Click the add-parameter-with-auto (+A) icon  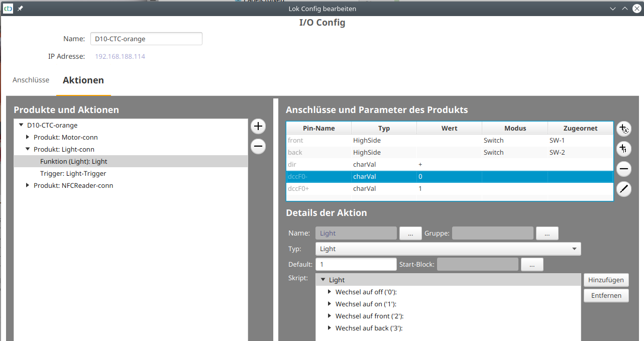click(623, 129)
